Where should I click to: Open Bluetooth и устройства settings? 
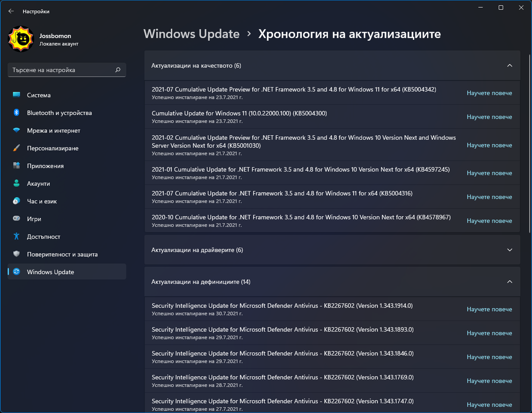click(67, 113)
